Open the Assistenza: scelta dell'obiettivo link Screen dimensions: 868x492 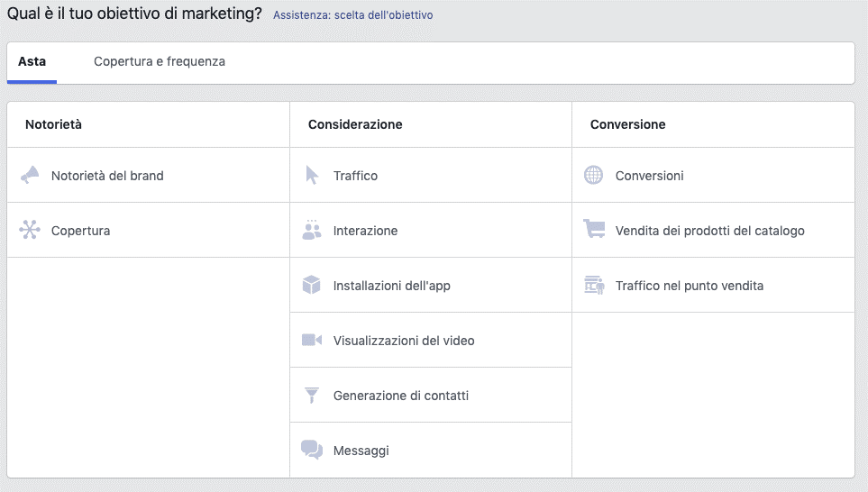coord(352,15)
